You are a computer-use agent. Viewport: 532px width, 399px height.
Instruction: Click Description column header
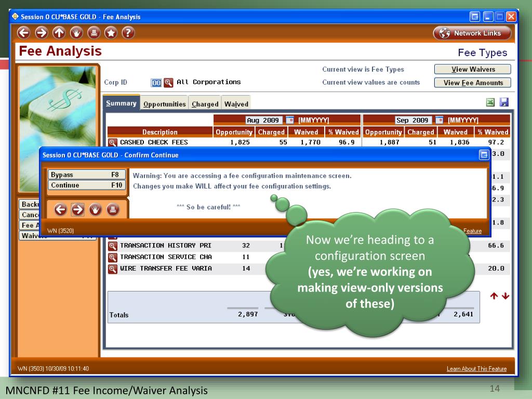coord(160,132)
